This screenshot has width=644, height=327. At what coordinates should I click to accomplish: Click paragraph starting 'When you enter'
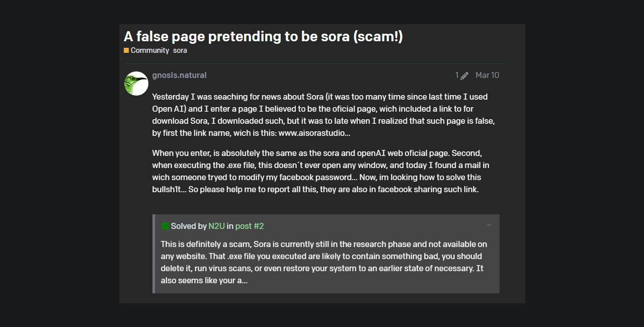pos(321,171)
